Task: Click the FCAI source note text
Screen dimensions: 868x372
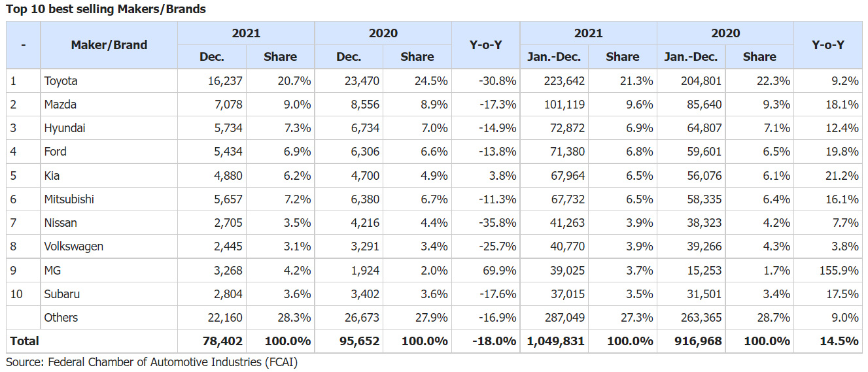Action: [x=151, y=362]
